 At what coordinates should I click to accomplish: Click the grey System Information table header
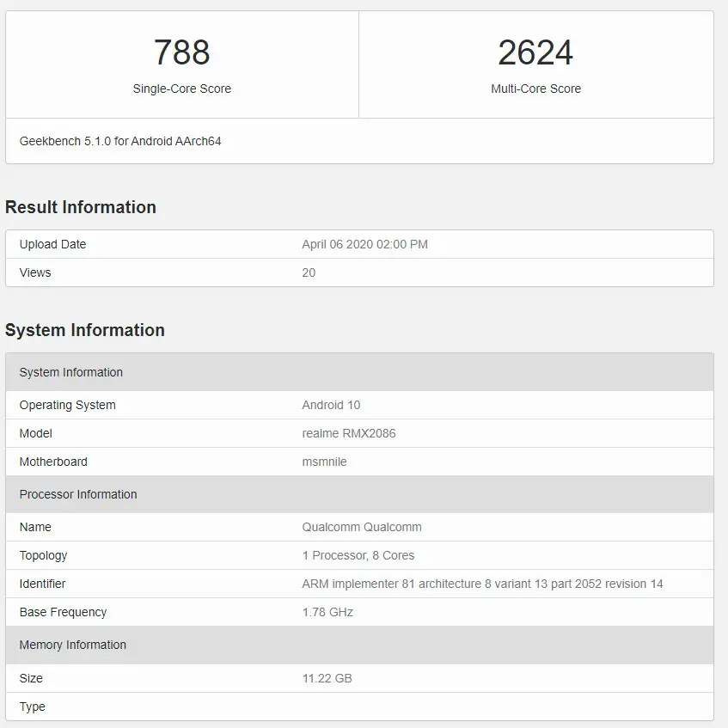[x=359, y=372]
